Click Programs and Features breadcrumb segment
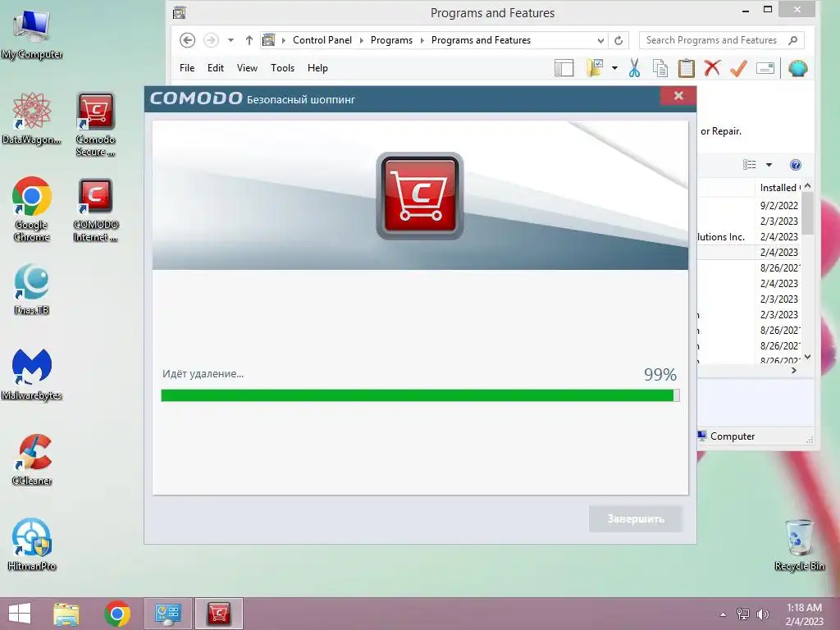The width and height of the screenshot is (840, 630). click(481, 40)
